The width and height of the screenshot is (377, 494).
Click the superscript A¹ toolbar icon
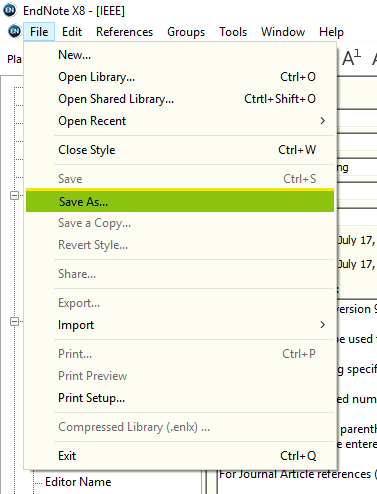pyautogui.click(x=352, y=58)
